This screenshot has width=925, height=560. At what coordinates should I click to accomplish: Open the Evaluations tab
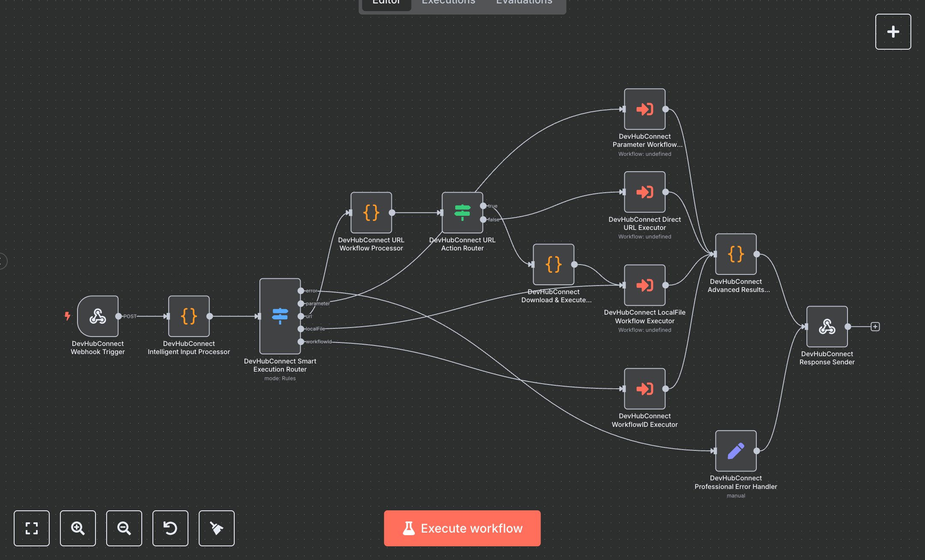(523, 3)
